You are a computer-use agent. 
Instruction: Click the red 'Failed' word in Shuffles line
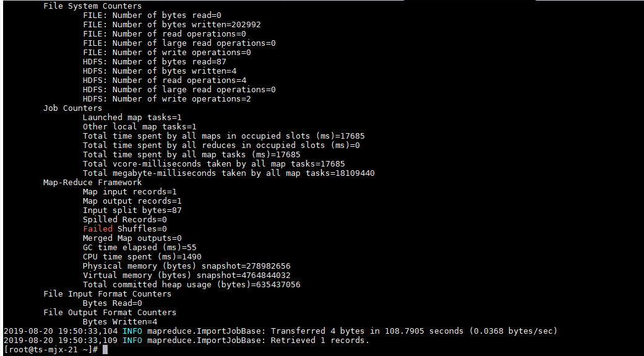(98, 229)
